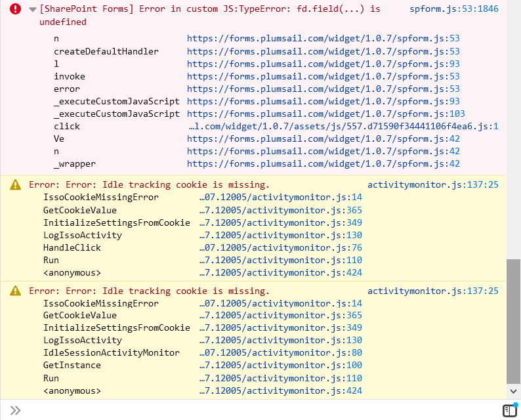Open spform.js:103 link for _executeCustomJavaScript
521x420 pixels.
325,114
